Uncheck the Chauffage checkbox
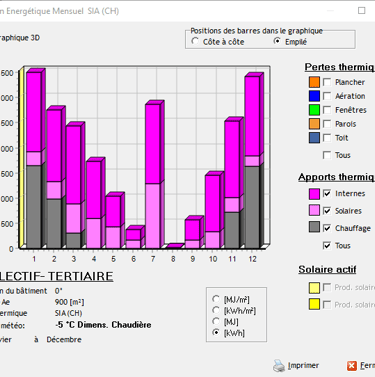The image size is (375, 377). point(327,228)
